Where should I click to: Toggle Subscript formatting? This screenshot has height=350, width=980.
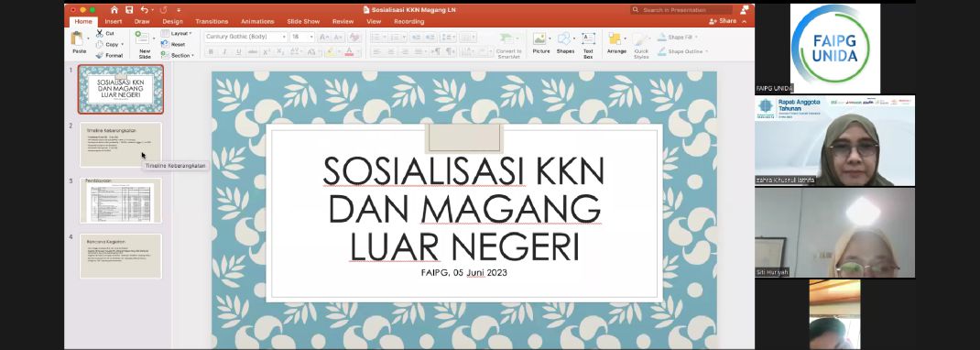(280, 52)
